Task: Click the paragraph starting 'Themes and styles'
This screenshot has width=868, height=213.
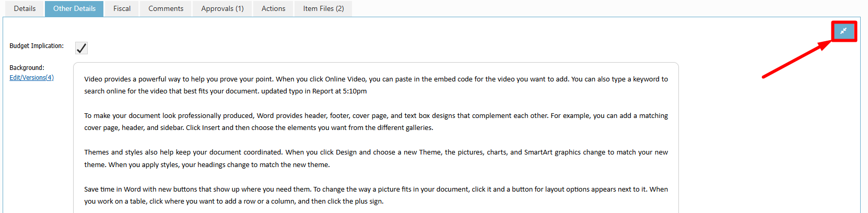Action: click(x=376, y=158)
